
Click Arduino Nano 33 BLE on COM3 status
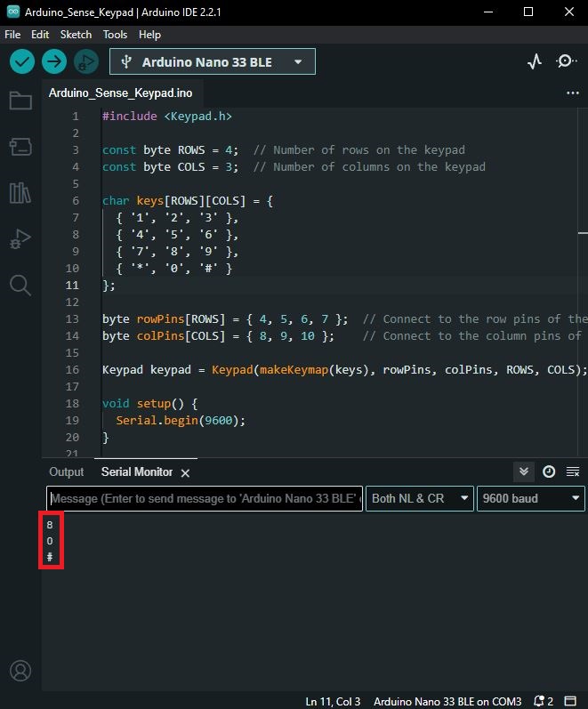coord(447,701)
